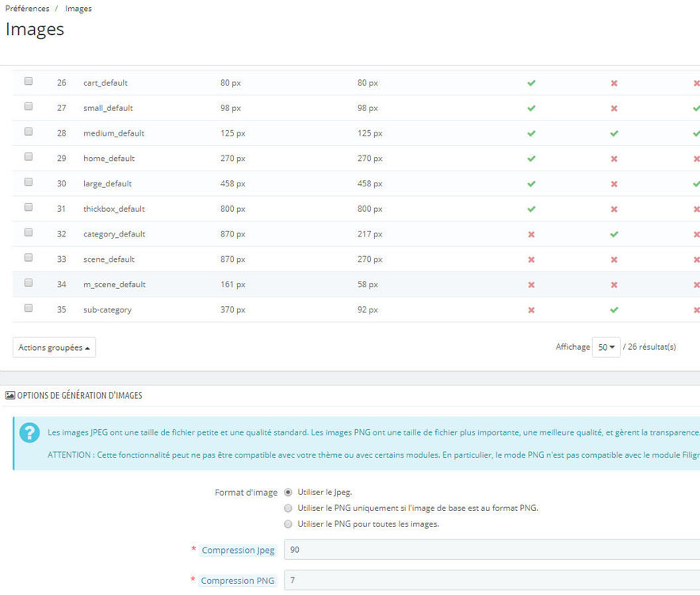This screenshot has height=595, width=700.
Task: Click the Images breadcrumb item
Action: (78, 9)
